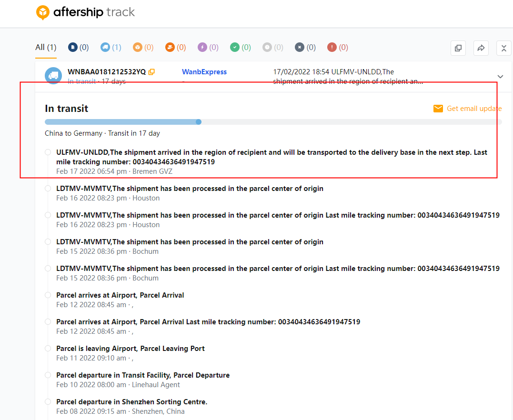
Task: Filter by red exclamation exception status
Action: click(337, 47)
